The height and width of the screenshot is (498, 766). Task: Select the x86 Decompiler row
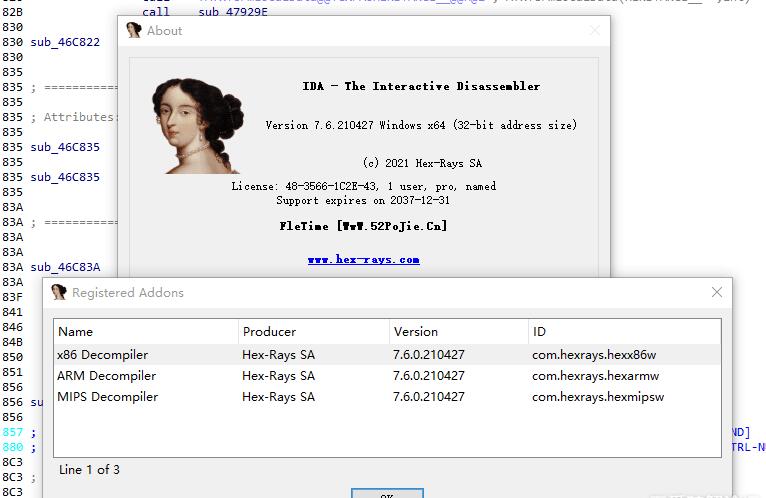click(387, 354)
